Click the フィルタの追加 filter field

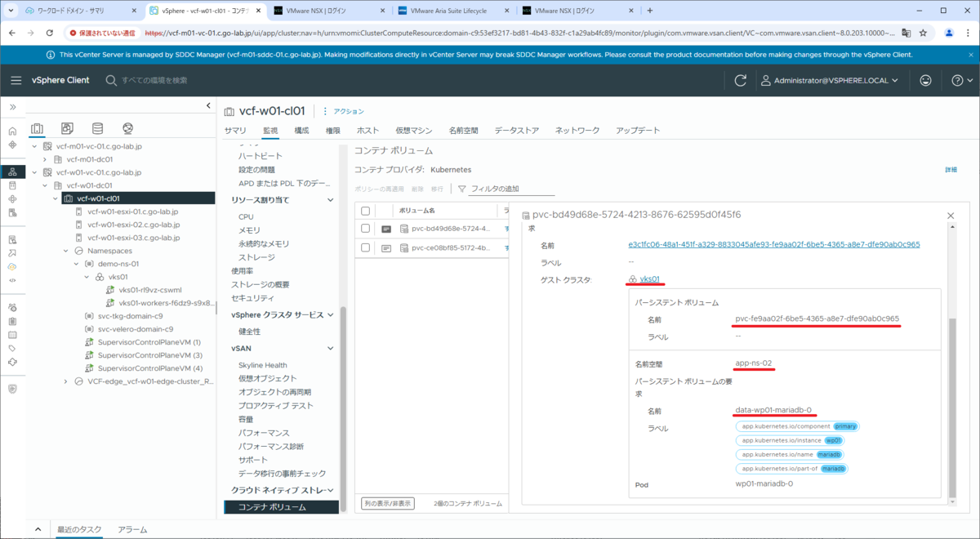tap(511, 189)
